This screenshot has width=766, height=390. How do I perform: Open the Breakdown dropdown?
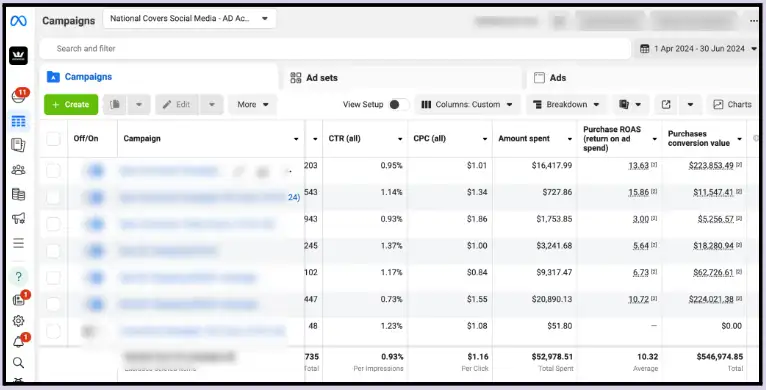click(566, 105)
